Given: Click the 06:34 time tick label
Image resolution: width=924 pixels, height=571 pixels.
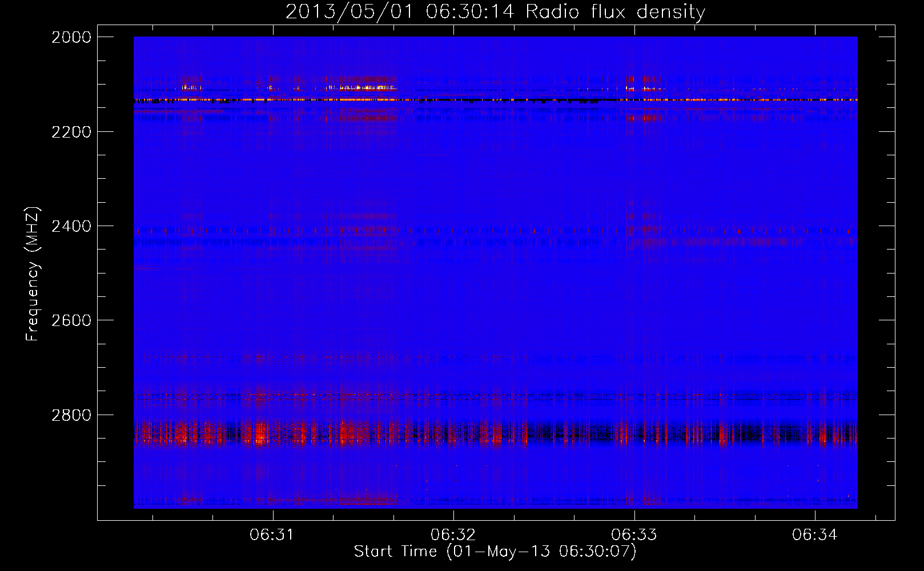Looking at the screenshot, I should point(814,534).
